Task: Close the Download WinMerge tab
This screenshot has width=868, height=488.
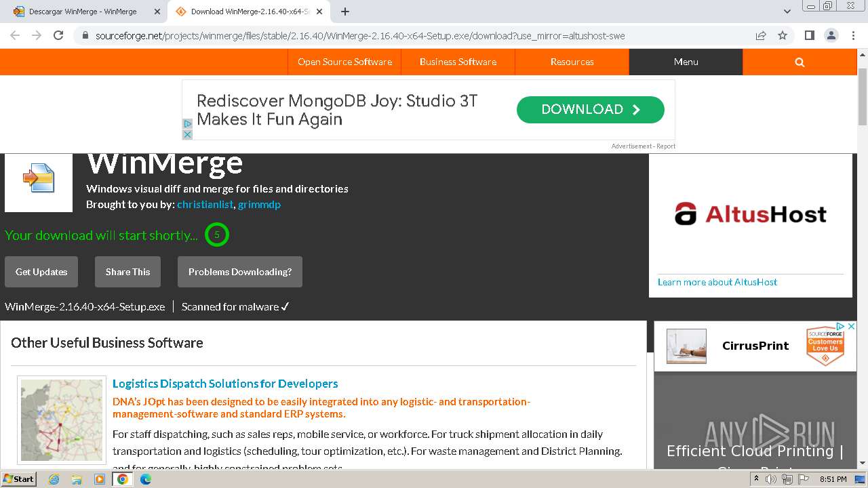Action: click(x=319, y=12)
